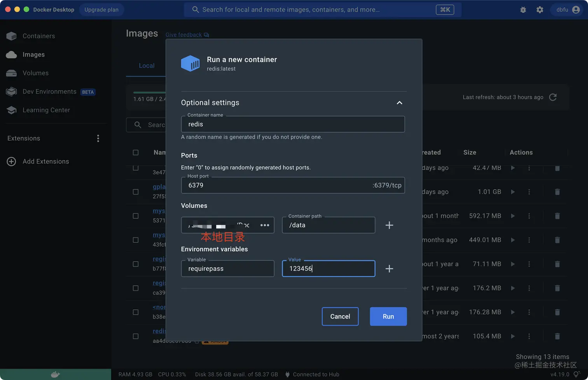Delete the 1.01 GB image
This screenshot has width=588, height=380.
(x=557, y=192)
